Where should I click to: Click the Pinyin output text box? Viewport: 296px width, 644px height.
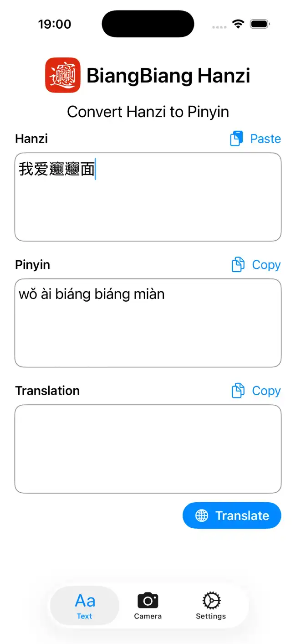coord(148,328)
